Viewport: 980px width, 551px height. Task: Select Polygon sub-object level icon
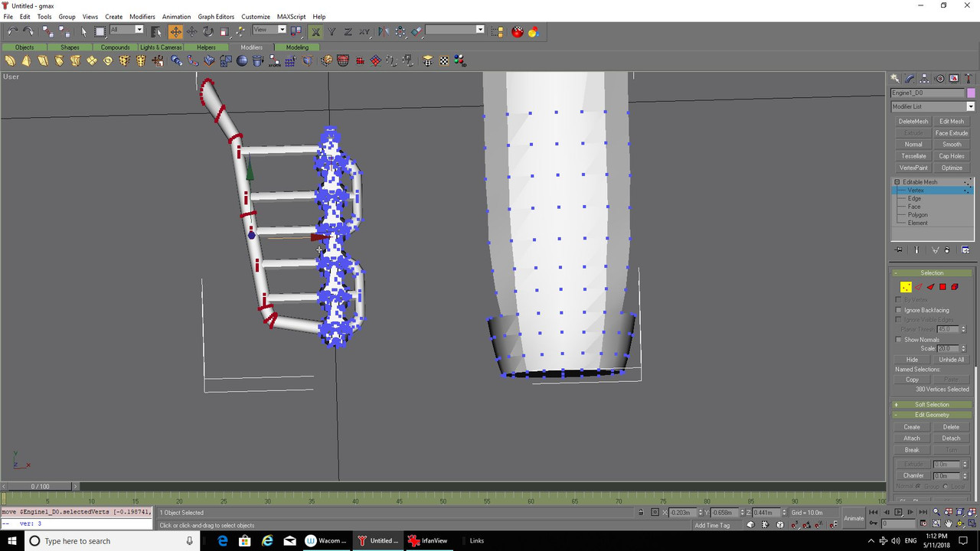pyautogui.click(x=942, y=287)
